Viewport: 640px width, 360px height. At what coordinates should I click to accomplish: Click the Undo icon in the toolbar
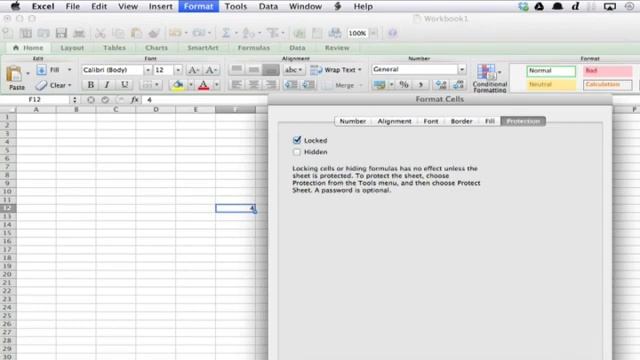point(175,33)
